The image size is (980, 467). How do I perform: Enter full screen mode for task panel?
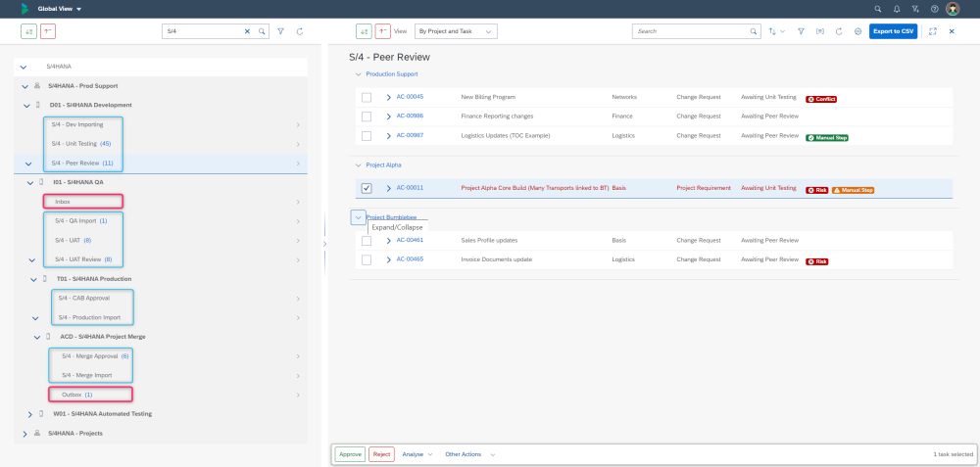933,31
